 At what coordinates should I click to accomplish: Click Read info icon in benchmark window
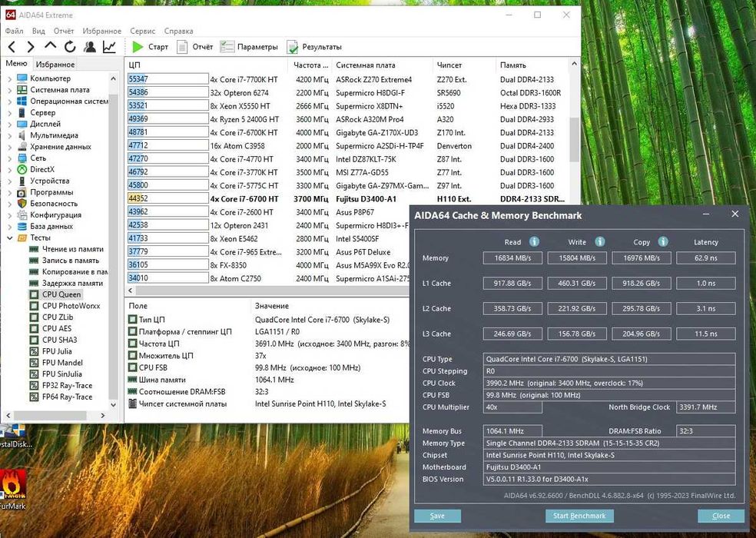pyautogui.click(x=534, y=242)
